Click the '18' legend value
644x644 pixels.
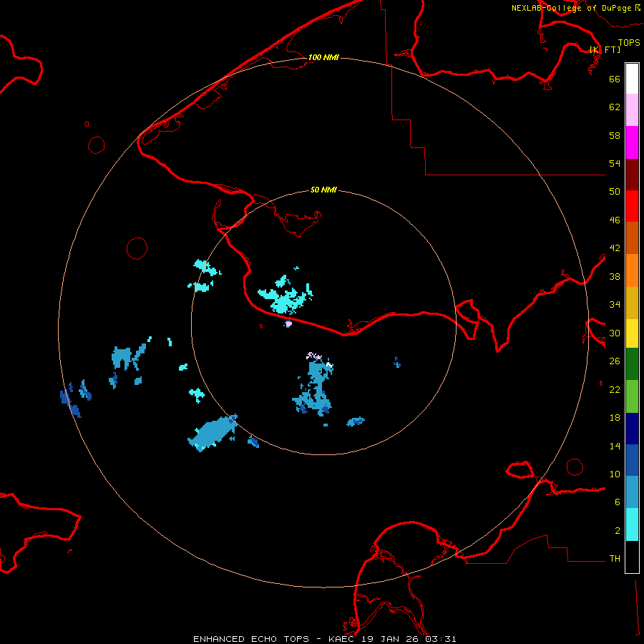pyautogui.click(x=615, y=418)
